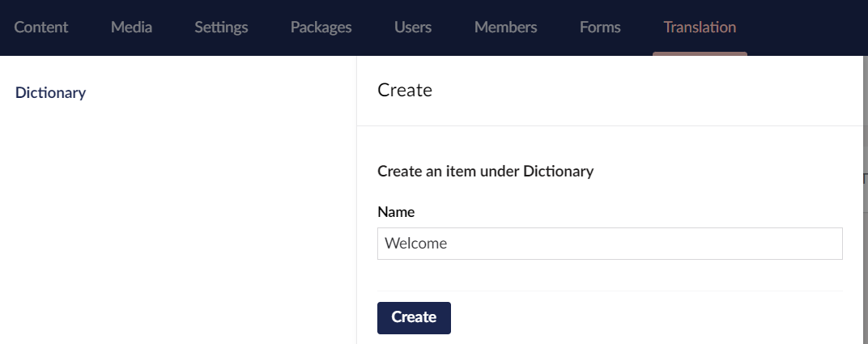Click the underline indicator beneath Translation
This screenshot has height=344, width=868.
click(x=700, y=53)
